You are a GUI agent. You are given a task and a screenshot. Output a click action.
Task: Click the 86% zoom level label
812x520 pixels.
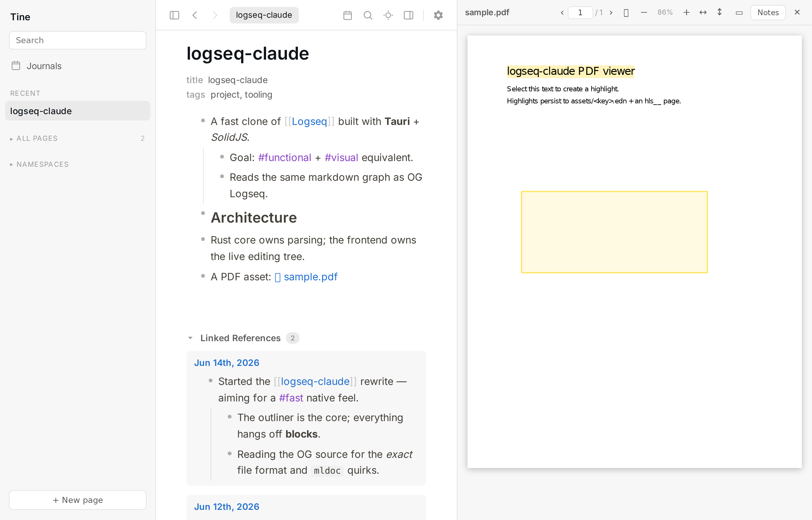(x=665, y=12)
